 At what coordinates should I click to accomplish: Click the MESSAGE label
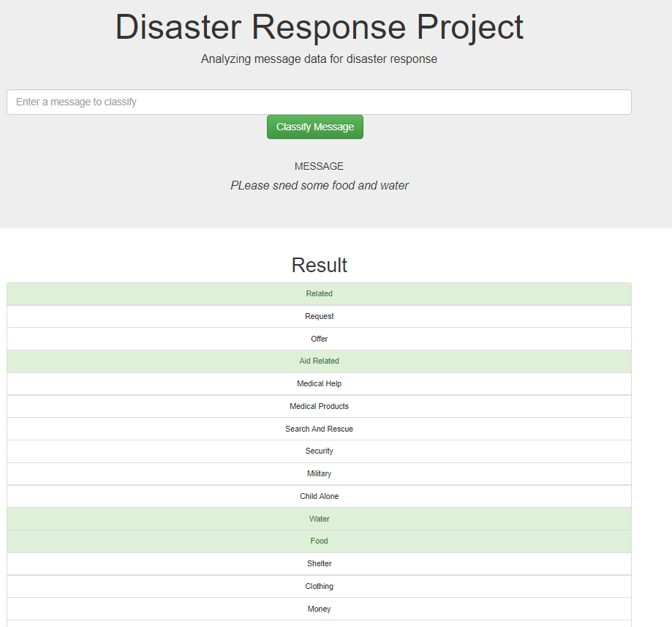[x=320, y=166]
